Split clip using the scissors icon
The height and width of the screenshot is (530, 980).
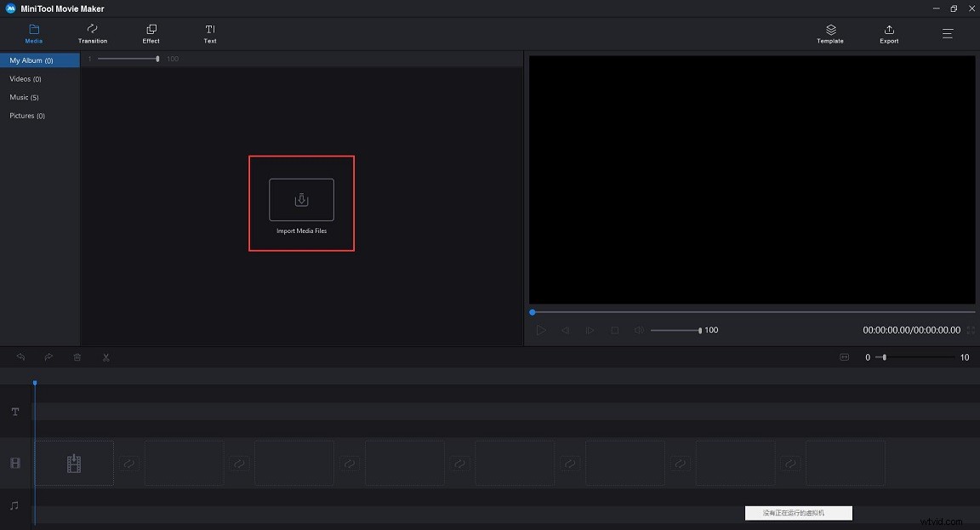(x=105, y=357)
